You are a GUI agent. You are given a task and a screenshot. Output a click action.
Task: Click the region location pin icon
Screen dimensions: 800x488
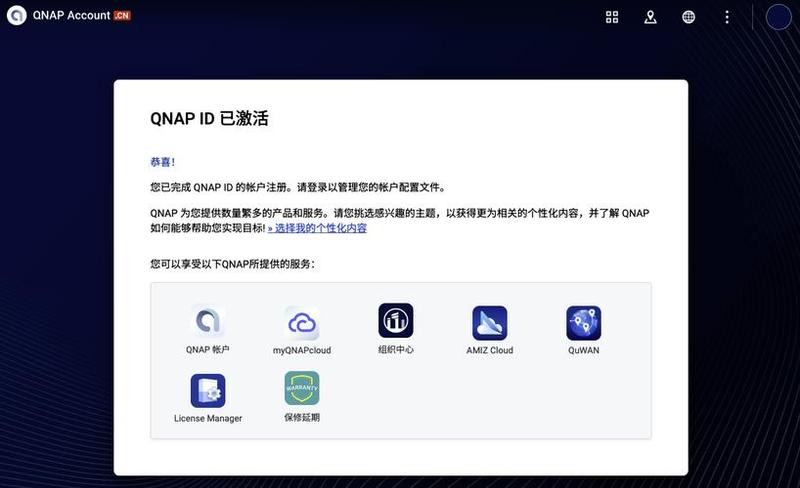650,17
